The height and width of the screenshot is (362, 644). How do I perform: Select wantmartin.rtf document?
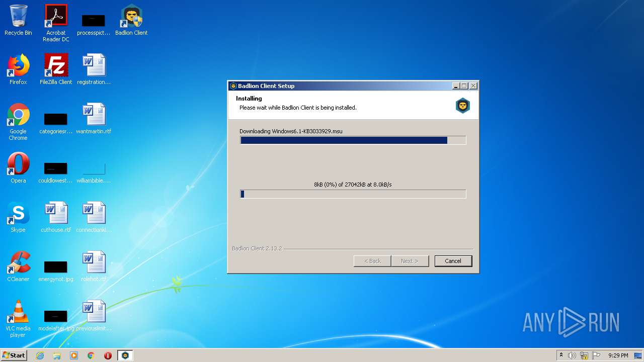(x=94, y=119)
